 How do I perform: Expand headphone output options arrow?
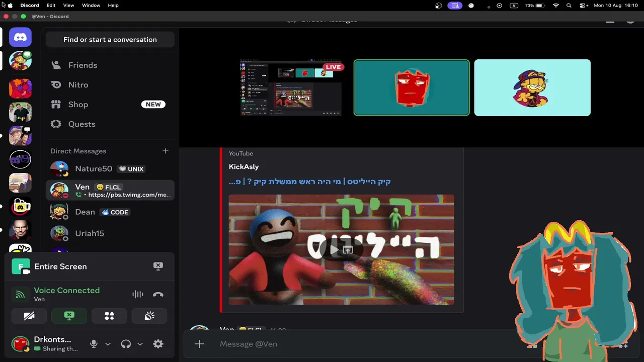140,344
